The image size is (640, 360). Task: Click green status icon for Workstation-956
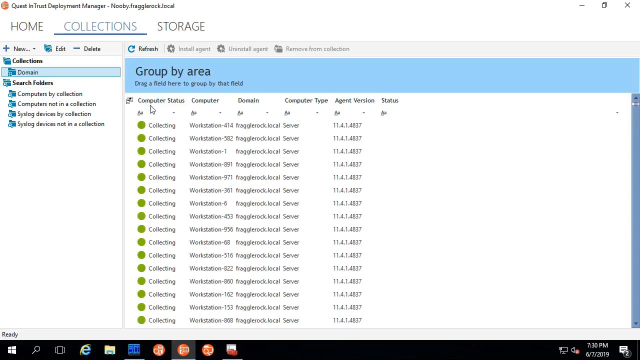pyautogui.click(x=141, y=229)
